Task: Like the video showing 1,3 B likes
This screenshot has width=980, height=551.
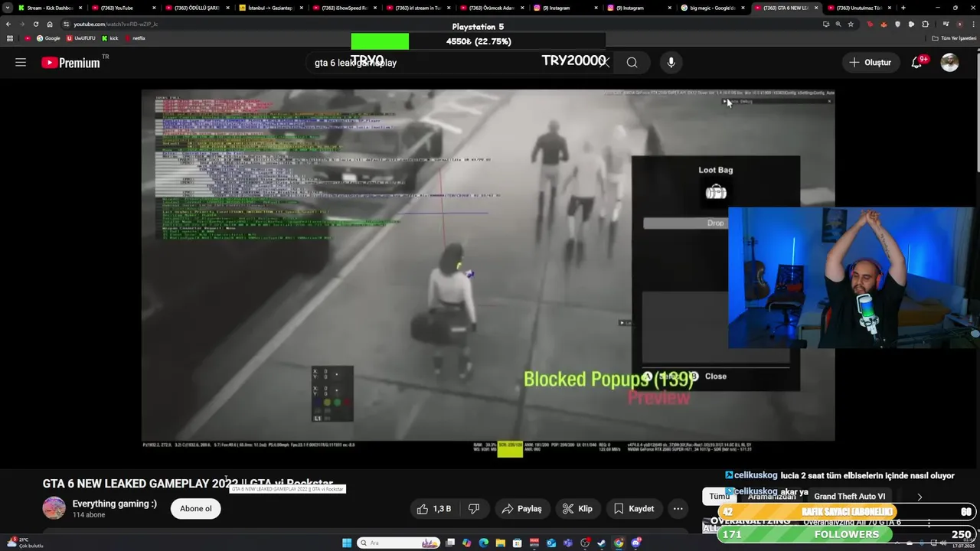Action: (433, 509)
